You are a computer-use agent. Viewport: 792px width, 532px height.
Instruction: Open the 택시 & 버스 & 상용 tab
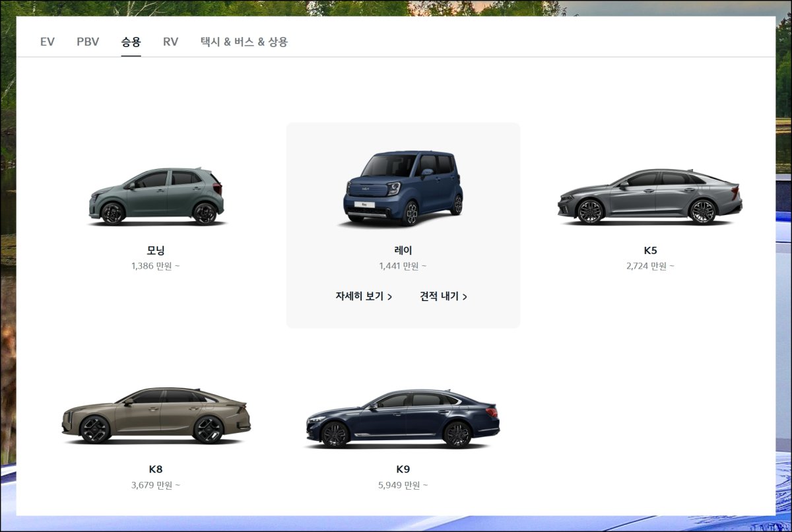click(244, 42)
